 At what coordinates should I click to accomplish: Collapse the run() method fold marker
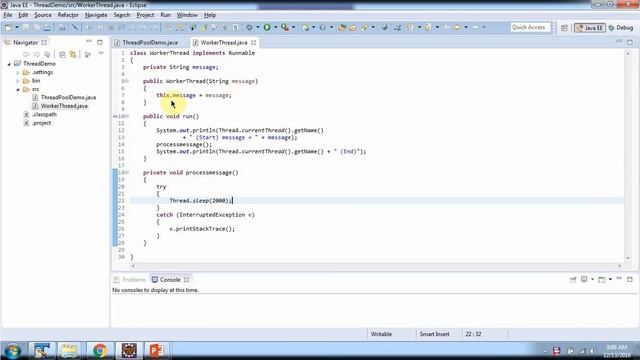pyautogui.click(x=127, y=116)
